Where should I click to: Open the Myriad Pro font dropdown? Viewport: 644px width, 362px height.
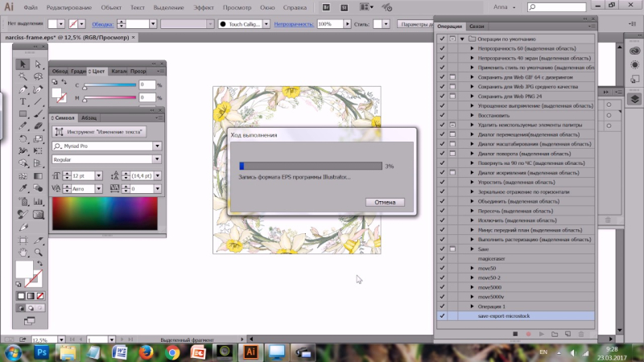(x=157, y=146)
